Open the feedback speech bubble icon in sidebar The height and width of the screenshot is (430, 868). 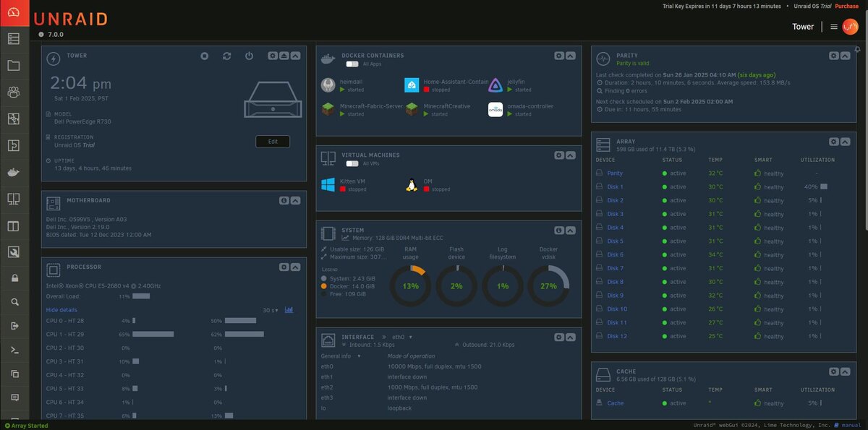click(14, 397)
